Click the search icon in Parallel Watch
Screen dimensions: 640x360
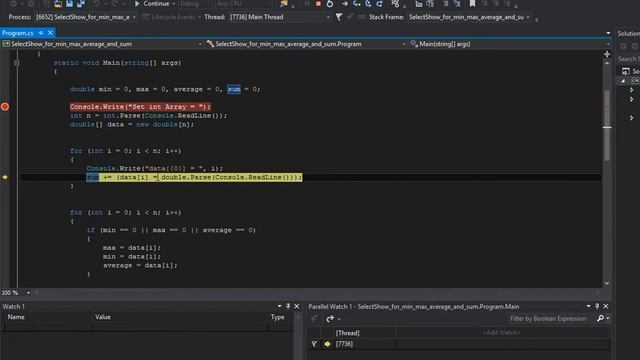(600, 318)
